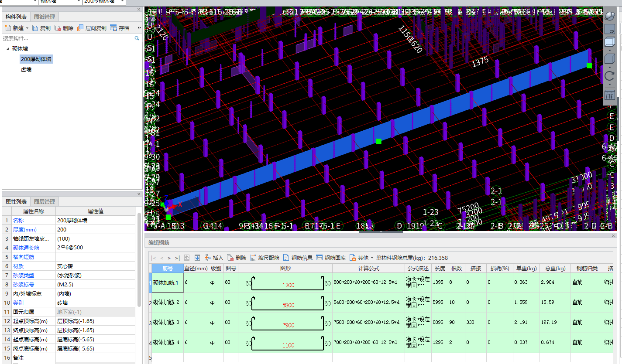This screenshot has width=622, height=364.
Task: Go to next rebar record (>)
Action: tap(169, 258)
